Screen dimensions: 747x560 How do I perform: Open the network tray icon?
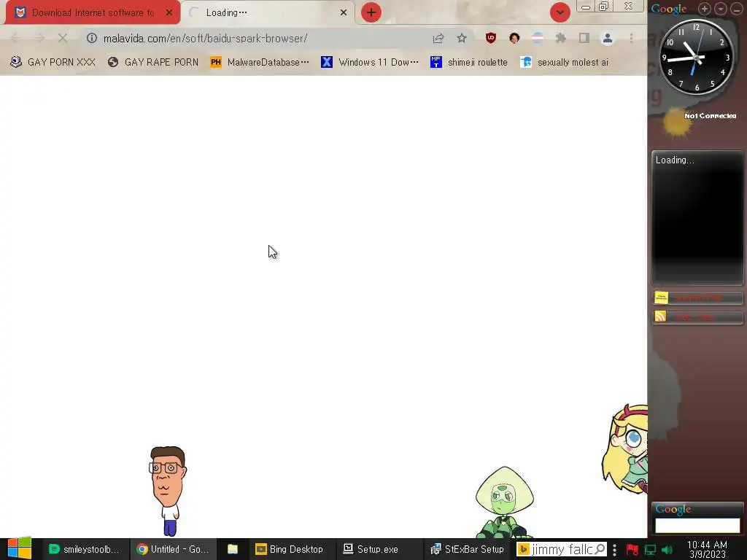click(650, 550)
